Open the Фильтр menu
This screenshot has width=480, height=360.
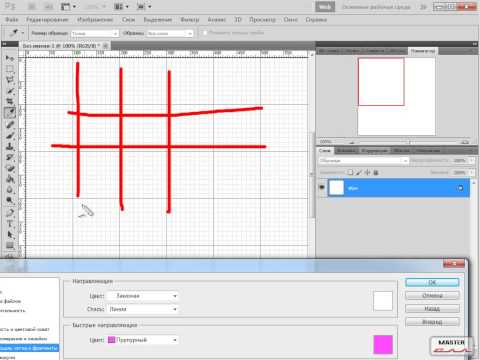[190, 20]
